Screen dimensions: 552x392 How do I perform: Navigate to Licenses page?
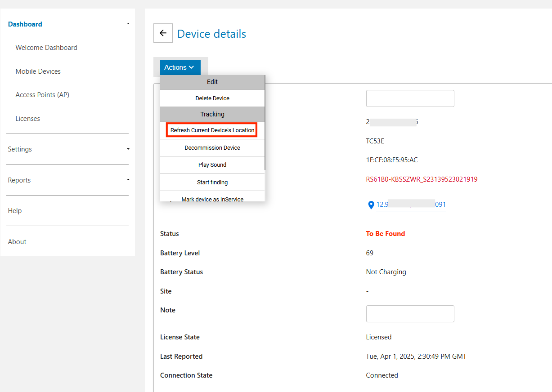28,119
